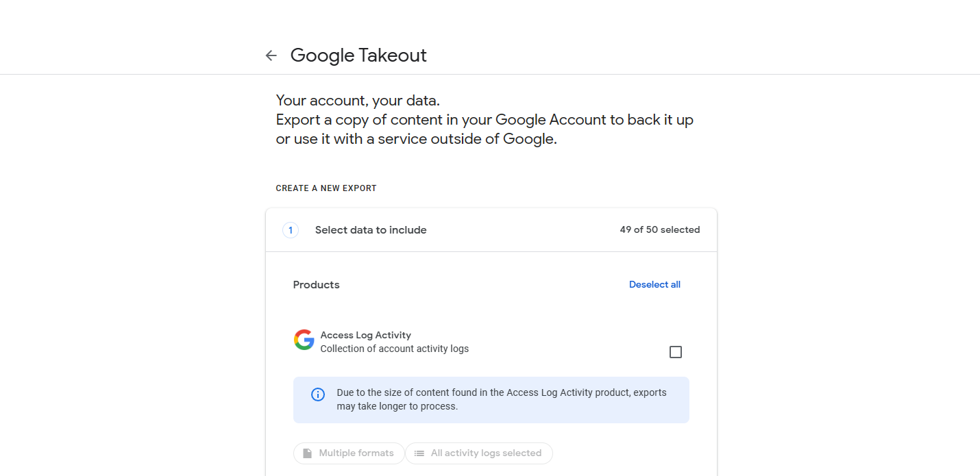Select the CREATE A NEW EXPORT section
This screenshot has height=476, width=980.
326,188
